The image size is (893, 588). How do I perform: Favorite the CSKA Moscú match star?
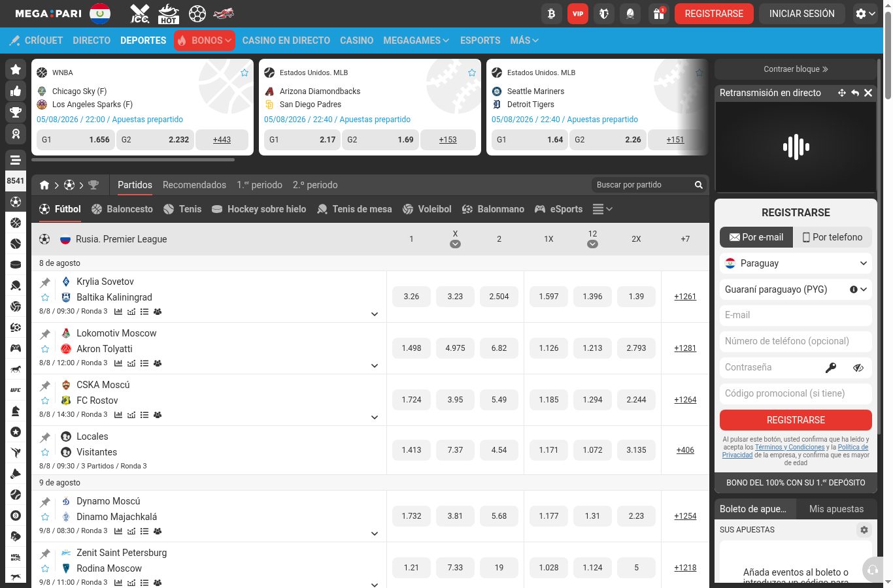pos(45,400)
